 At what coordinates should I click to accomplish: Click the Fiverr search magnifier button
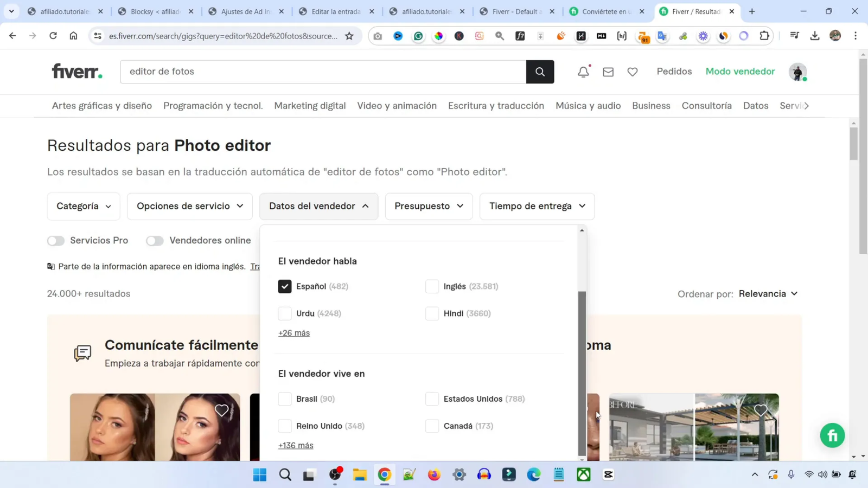click(539, 71)
